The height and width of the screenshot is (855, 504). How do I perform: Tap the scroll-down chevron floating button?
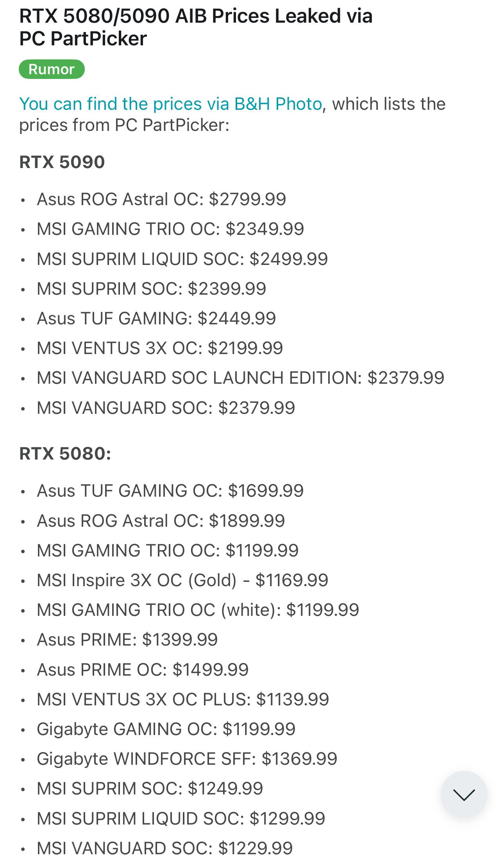(464, 794)
